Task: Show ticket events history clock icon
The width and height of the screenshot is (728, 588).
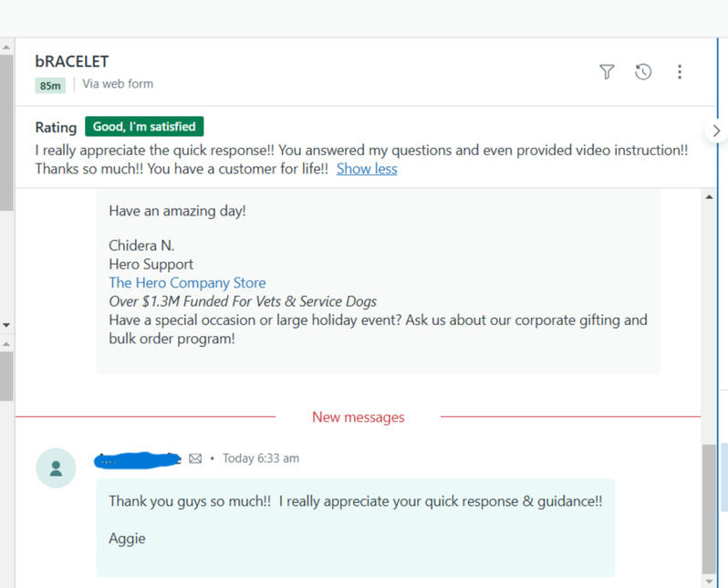Action: coord(643,71)
